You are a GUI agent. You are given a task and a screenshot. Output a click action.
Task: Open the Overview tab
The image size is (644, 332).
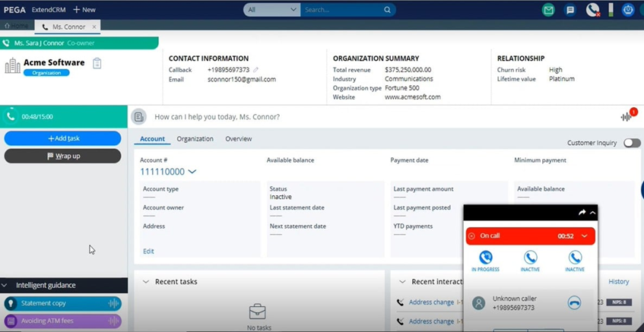tap(239, 139)
